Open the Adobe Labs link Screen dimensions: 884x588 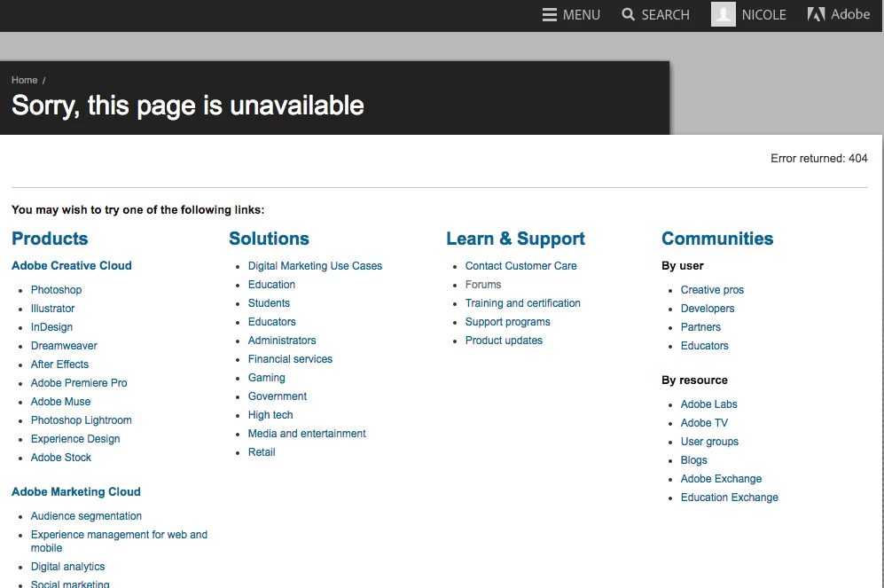click(708, 404)
